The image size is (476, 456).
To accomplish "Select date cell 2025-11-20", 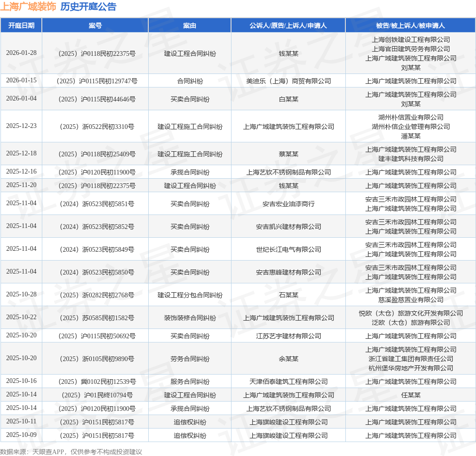I will click(21, 185).
